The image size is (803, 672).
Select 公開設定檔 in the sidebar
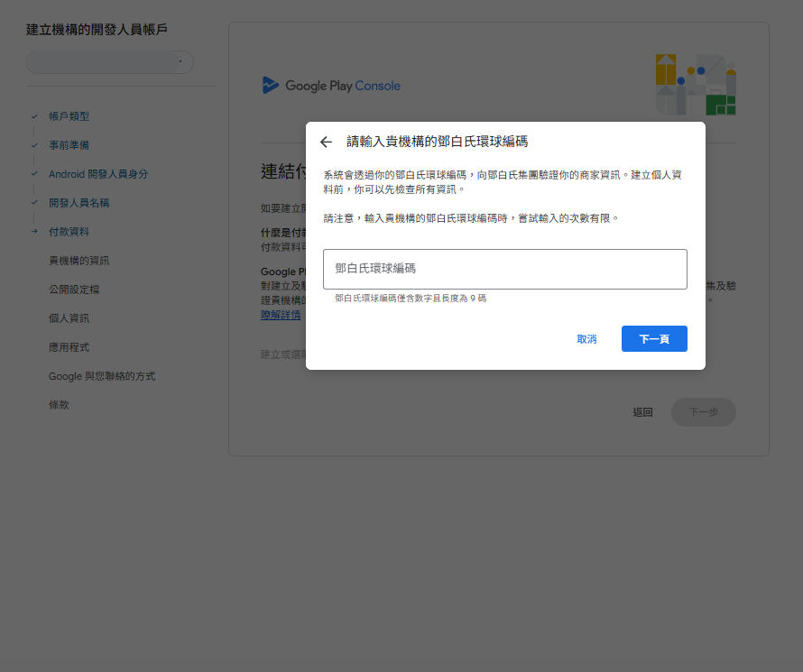click(x=74, y=290)
